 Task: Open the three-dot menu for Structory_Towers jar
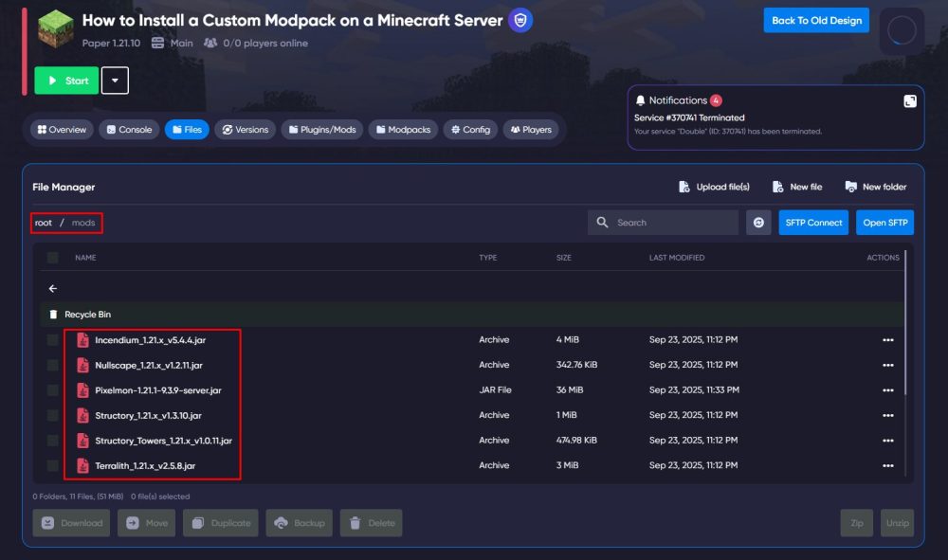point(887,441)
